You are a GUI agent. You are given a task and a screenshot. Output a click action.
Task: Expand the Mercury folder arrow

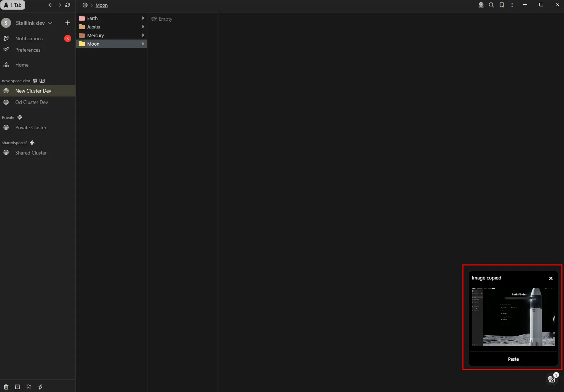[x=143, y=35]
